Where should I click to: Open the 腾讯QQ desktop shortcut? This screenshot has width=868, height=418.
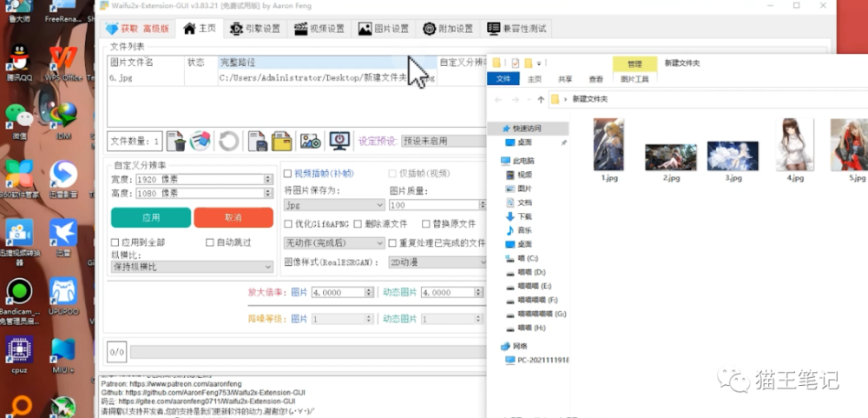(19, 62)
